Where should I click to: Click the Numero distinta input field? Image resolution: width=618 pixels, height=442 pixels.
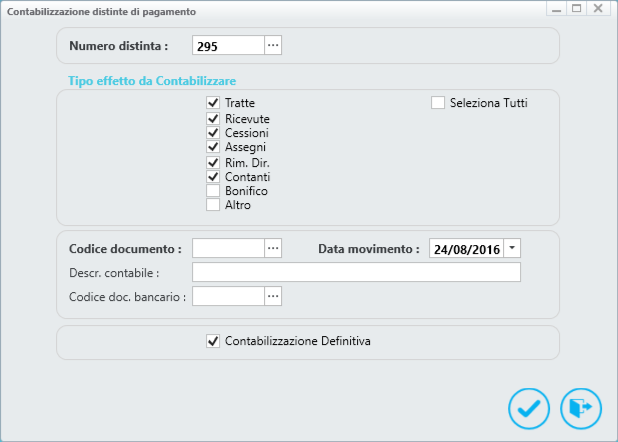click(x=228, y=46)
